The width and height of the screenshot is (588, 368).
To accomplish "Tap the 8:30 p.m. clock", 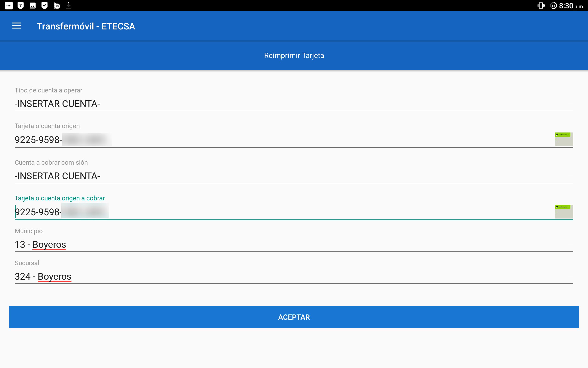I will coord(571,6).
